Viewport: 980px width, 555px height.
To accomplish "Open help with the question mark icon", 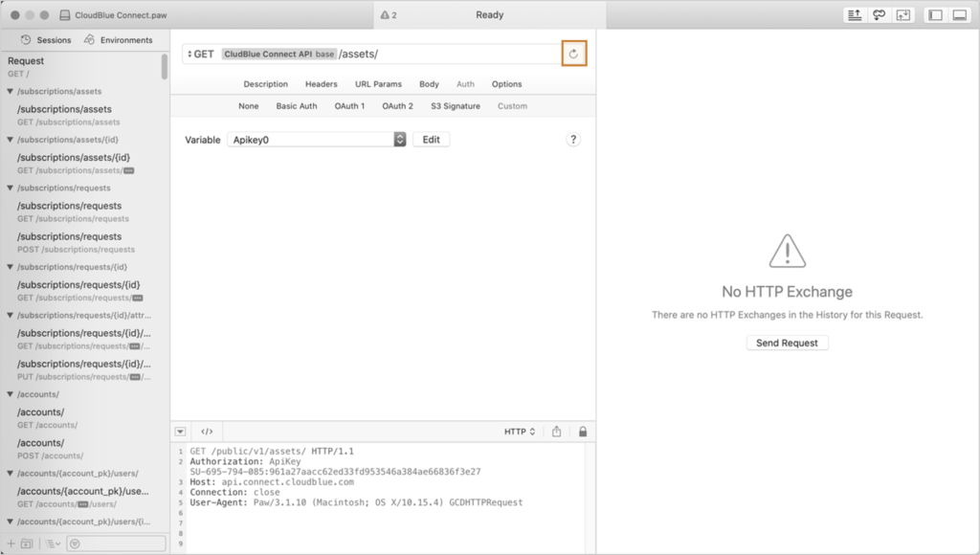I will click(x=573, y=140).
